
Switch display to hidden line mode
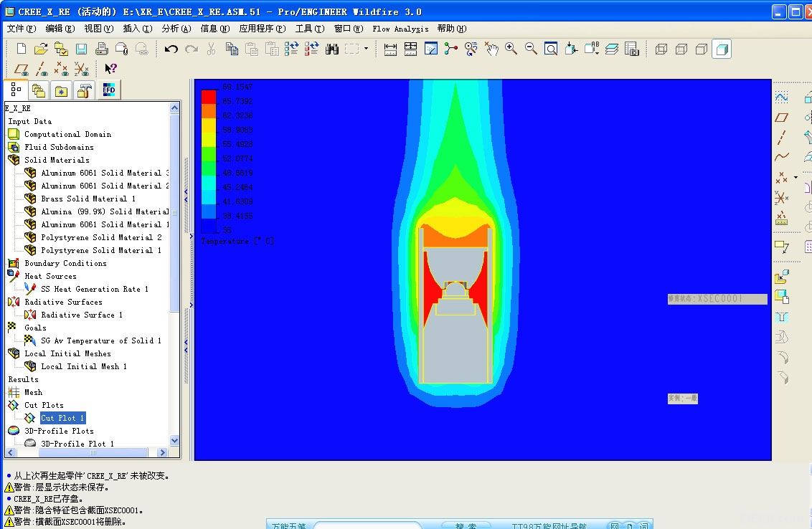point(681,49)
